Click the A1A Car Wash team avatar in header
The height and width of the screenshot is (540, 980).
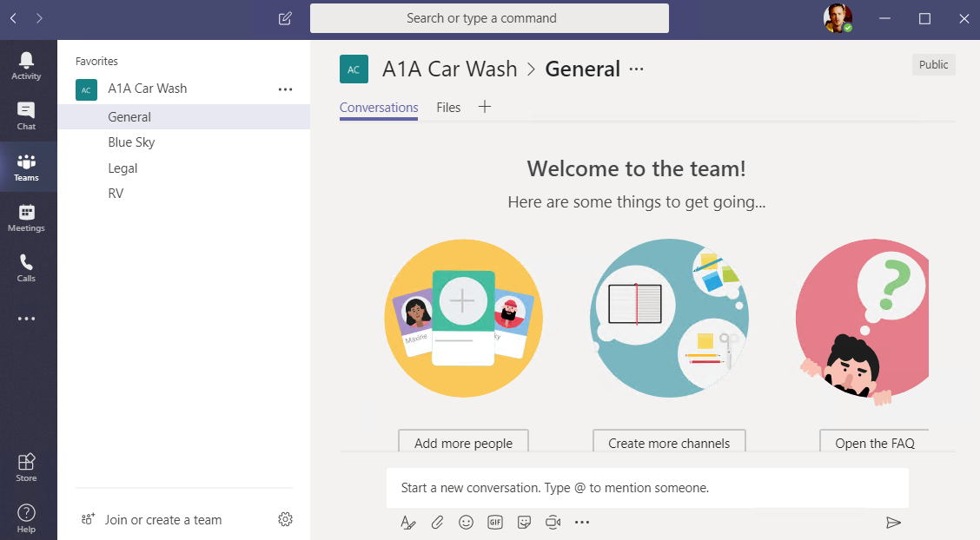pos(354,69)
